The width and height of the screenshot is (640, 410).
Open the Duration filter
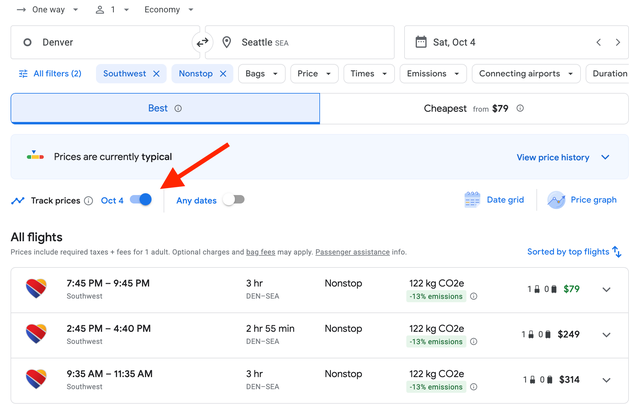[607, 74]
